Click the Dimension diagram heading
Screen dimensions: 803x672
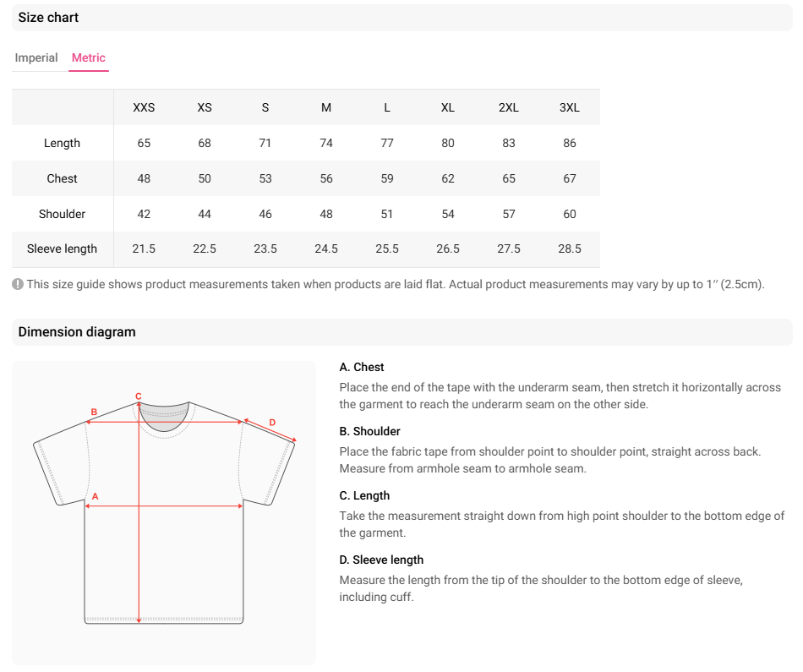pos(77,332)
